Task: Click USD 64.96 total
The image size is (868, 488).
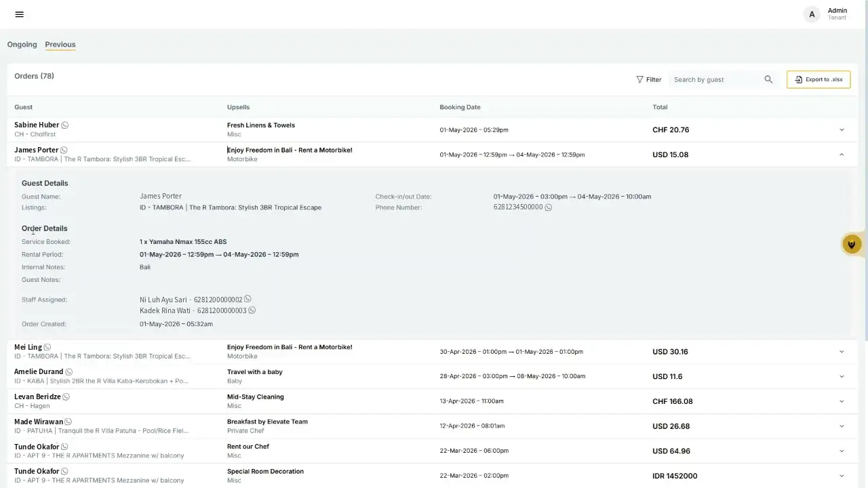Action: pos(671,451)
